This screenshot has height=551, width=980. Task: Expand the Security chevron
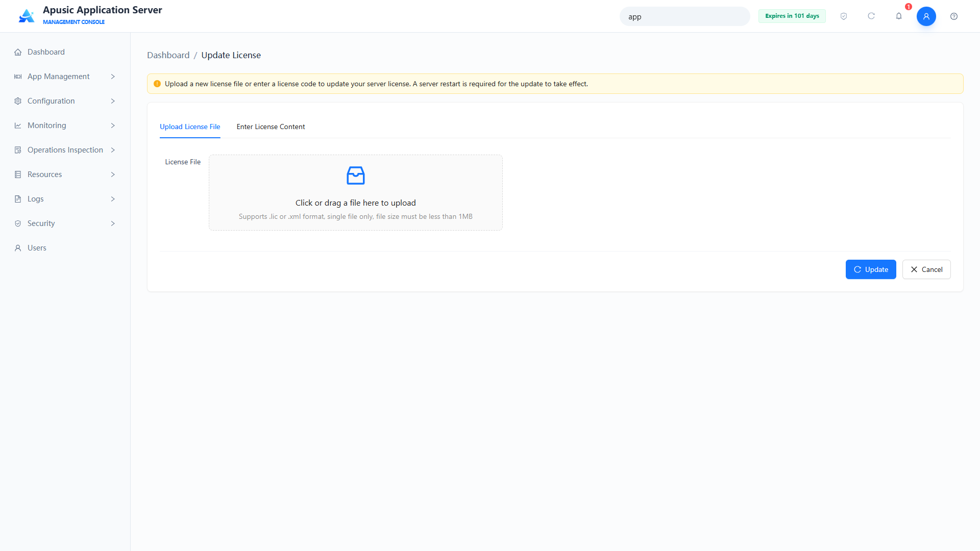tap(113, 223)
